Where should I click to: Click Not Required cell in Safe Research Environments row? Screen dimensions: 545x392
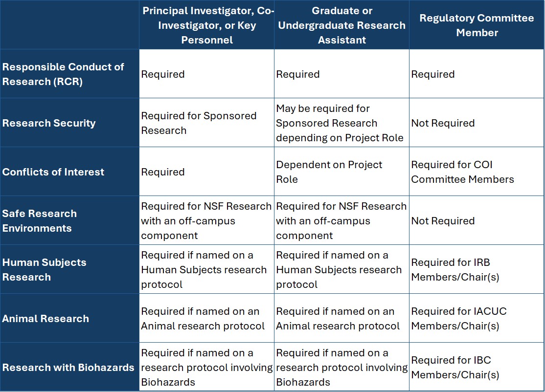(x=443, y=221)
